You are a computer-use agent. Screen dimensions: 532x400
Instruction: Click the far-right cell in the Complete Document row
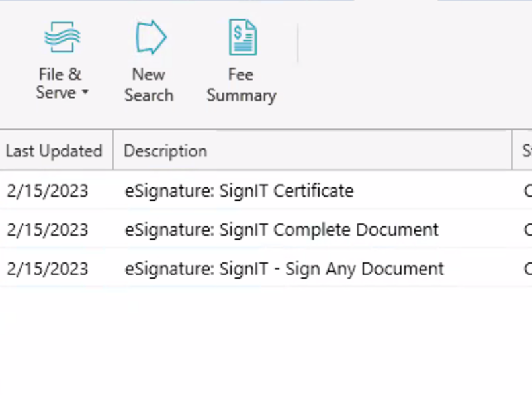click(x=525, y=230)
